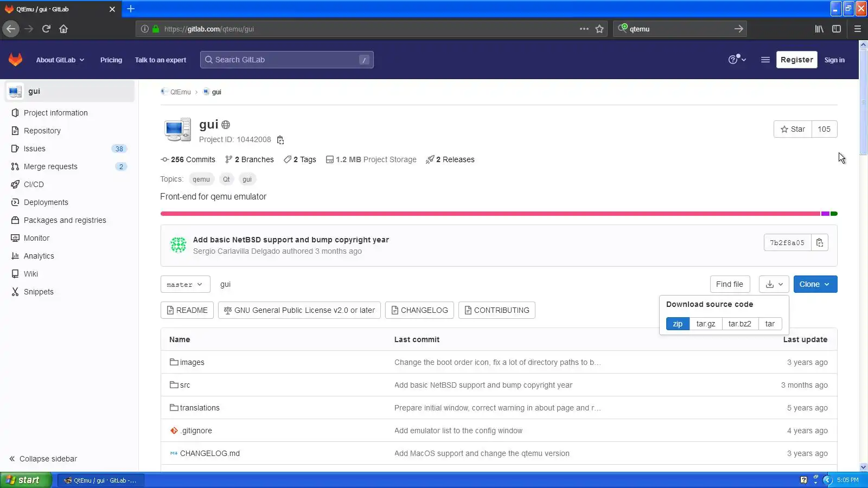
Task: Download source as tar.gz
Action: tap(706, 324)
